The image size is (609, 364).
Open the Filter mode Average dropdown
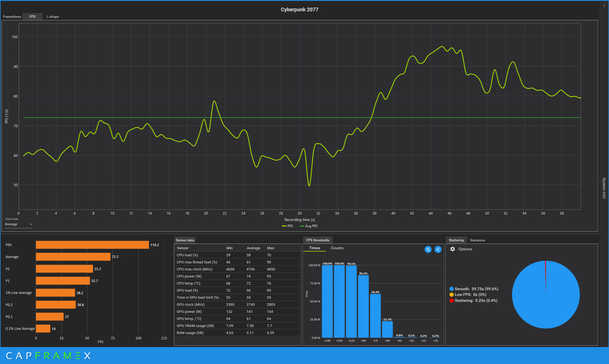[18, 224]
